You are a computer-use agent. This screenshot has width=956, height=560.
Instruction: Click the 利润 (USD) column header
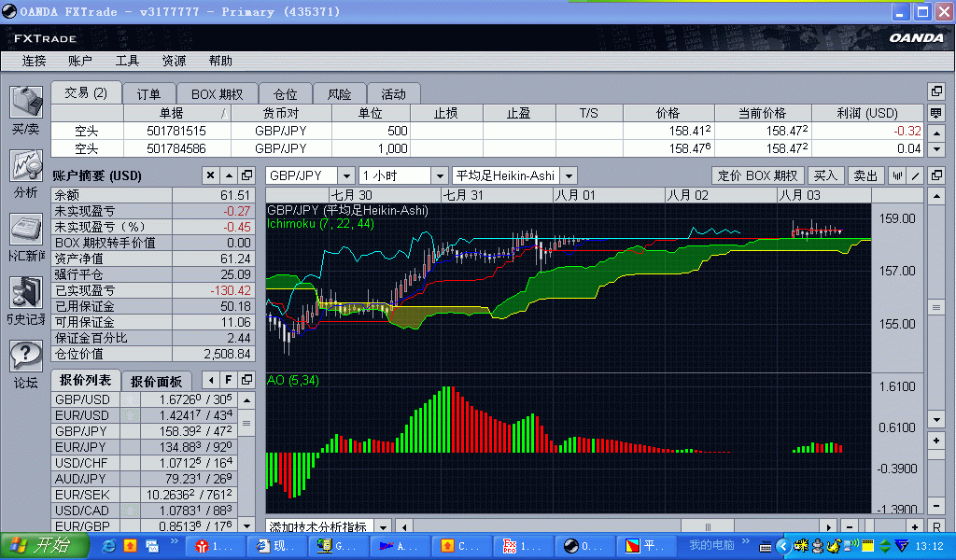867,113
